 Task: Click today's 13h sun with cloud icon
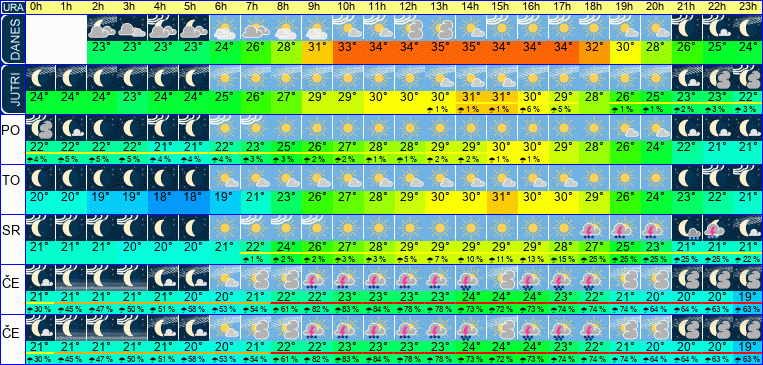439,28
